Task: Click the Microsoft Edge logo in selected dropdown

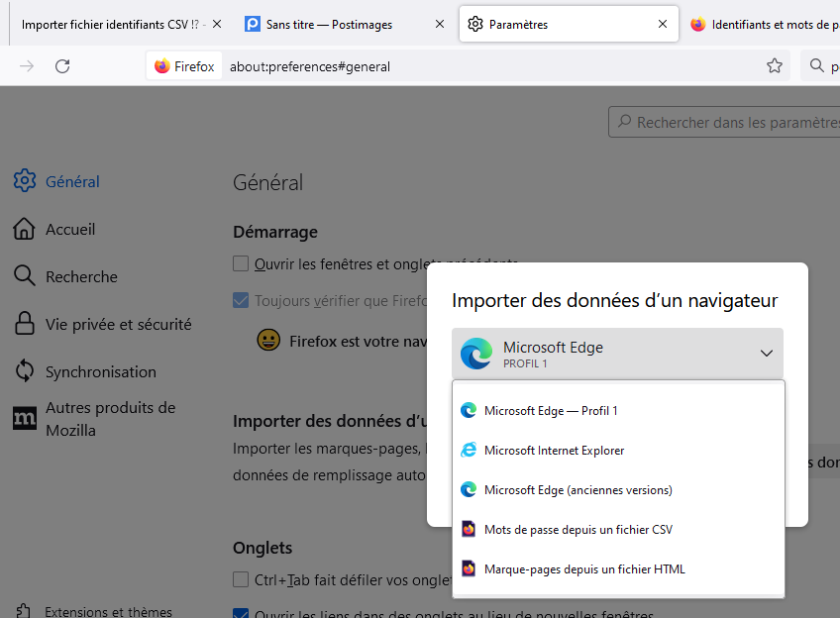Action: (476, 354)
